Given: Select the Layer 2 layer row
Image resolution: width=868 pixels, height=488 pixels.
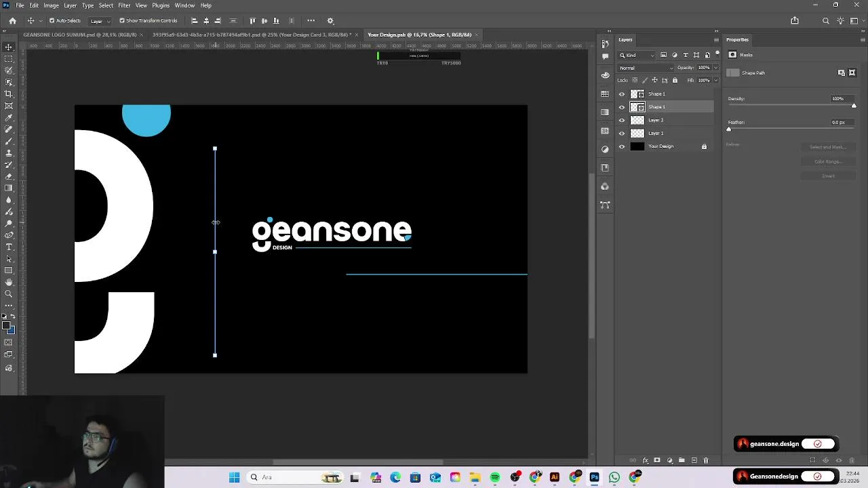Looking at the screenshot, I should coord(665,120).
